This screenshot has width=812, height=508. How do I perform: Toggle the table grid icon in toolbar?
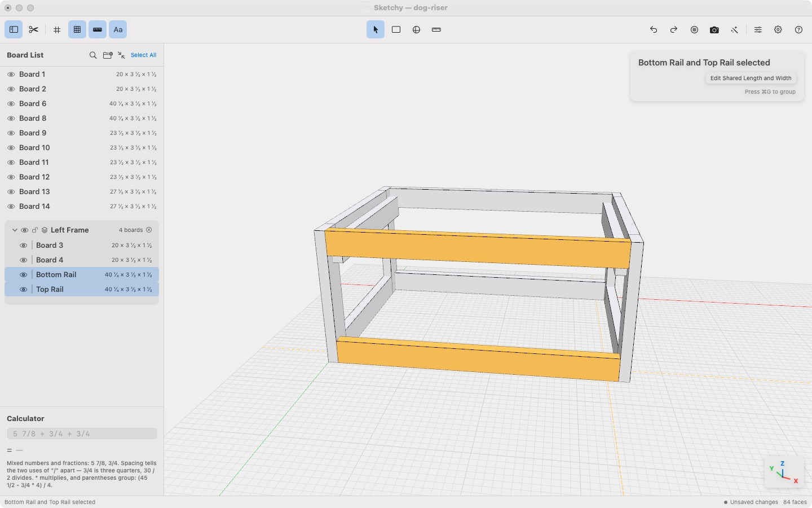[77, 29]
